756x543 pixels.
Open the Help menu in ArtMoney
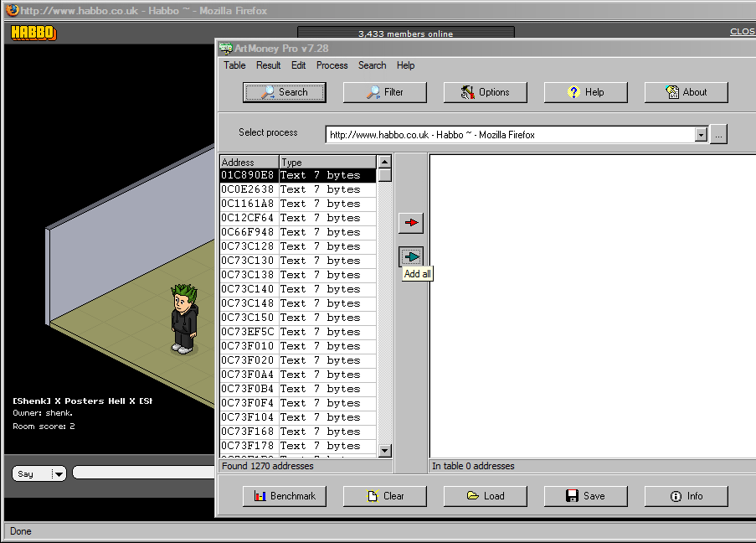[x=405, y=65]
